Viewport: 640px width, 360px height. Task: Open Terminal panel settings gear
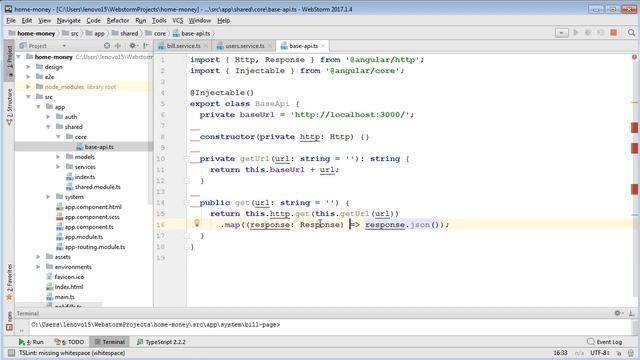tap(618, 313)
